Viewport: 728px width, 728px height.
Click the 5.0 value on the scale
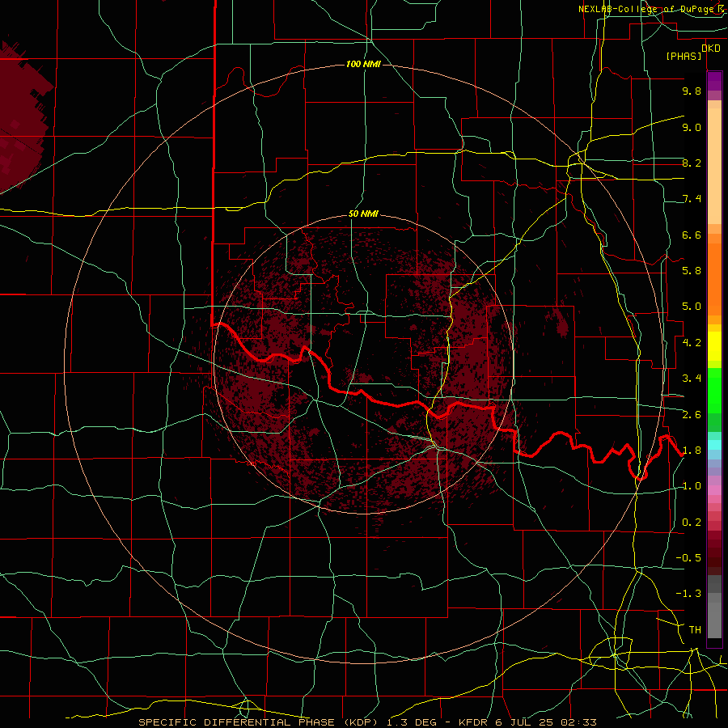(x=692, y=307)
